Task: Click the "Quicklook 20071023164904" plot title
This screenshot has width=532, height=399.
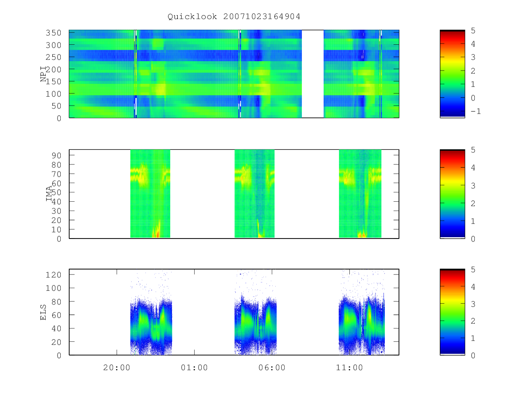Action: tap(234, 17)
